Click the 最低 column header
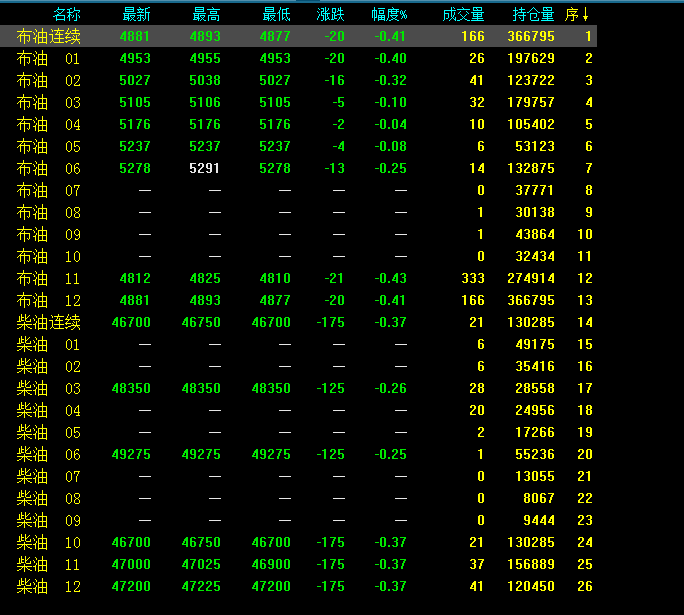The width and height of the screenshot is (684, 615). (276, 15)
